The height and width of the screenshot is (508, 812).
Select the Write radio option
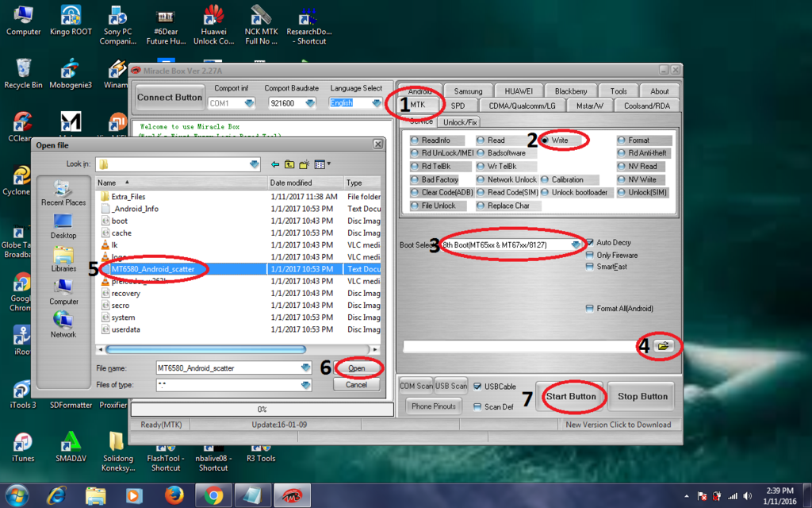pyautogui.click(x=546, y=140)
